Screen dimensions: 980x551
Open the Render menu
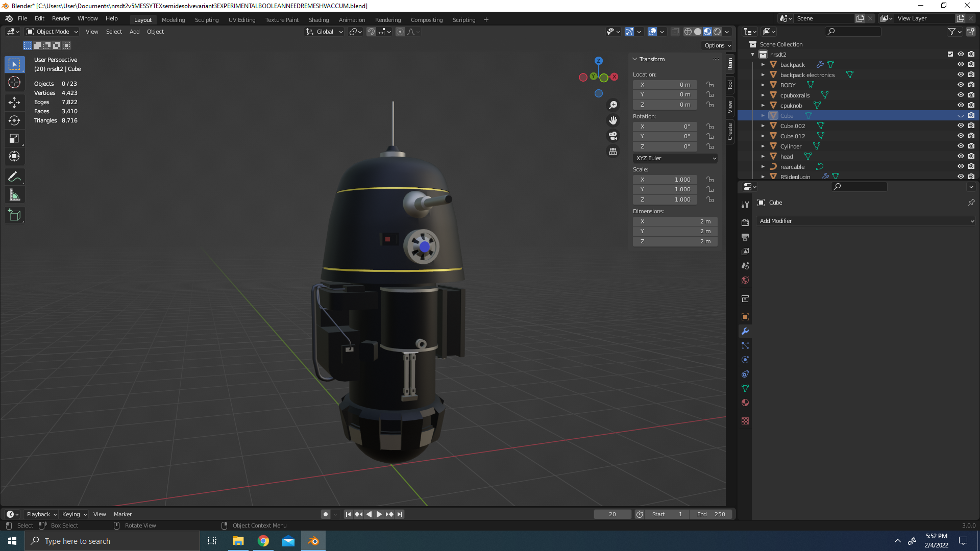(61, 18)
